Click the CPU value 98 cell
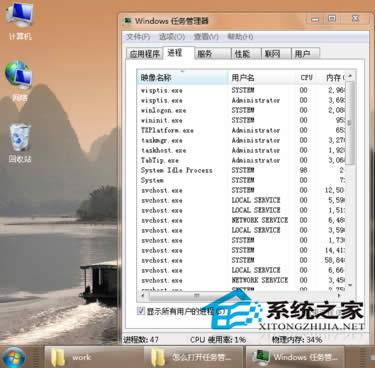Image resolution: width=375 pixels, height=368 pixels. pos(303,170)
